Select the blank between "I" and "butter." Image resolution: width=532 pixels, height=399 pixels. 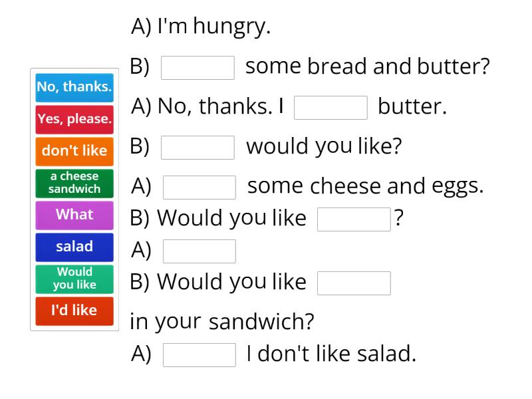tap(331, 108)
